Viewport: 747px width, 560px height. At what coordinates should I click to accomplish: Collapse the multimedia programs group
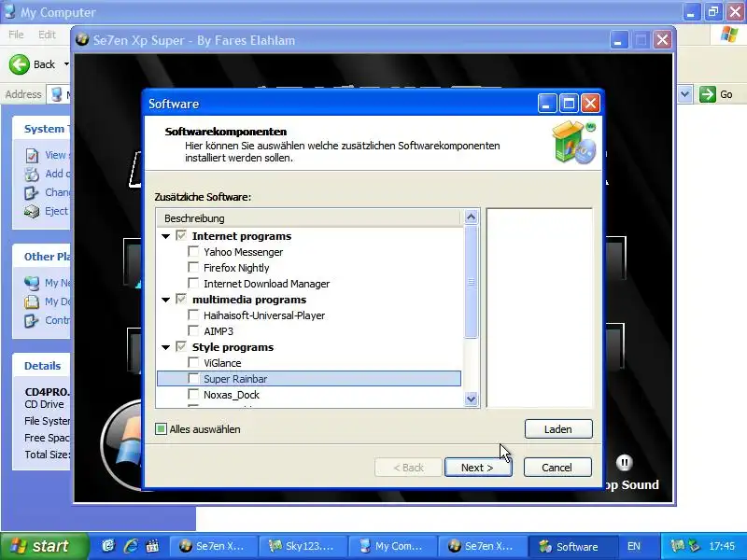pyautogui.click(x=166, y=300)
